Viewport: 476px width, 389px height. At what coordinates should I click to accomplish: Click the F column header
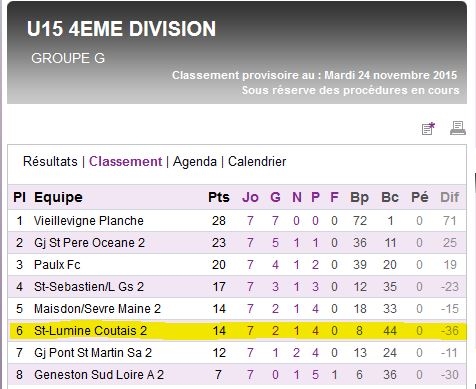[334, 197]
